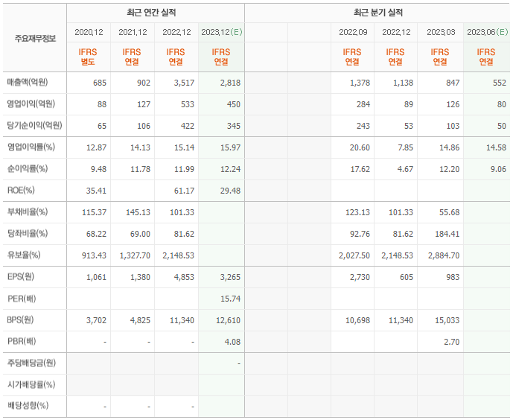
Task: Click the 'EPS(원)' row label
Action: pyautogui.click(x=21, y=277)
